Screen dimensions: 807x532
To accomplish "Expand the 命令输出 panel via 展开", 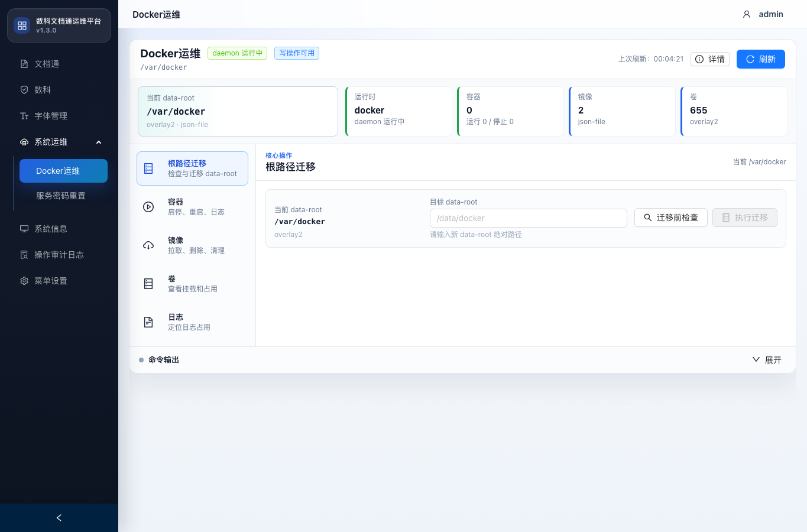I will point(767,360).
